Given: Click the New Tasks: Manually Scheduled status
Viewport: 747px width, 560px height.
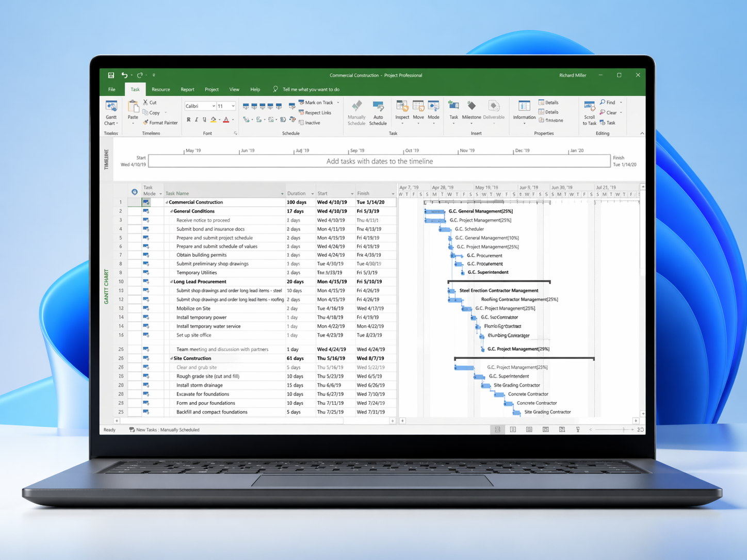Looking at the screenshot, I should (164, 430).
